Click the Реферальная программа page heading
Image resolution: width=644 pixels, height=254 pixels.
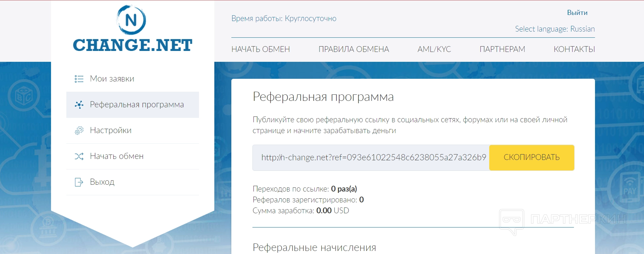tap(323, 97)
